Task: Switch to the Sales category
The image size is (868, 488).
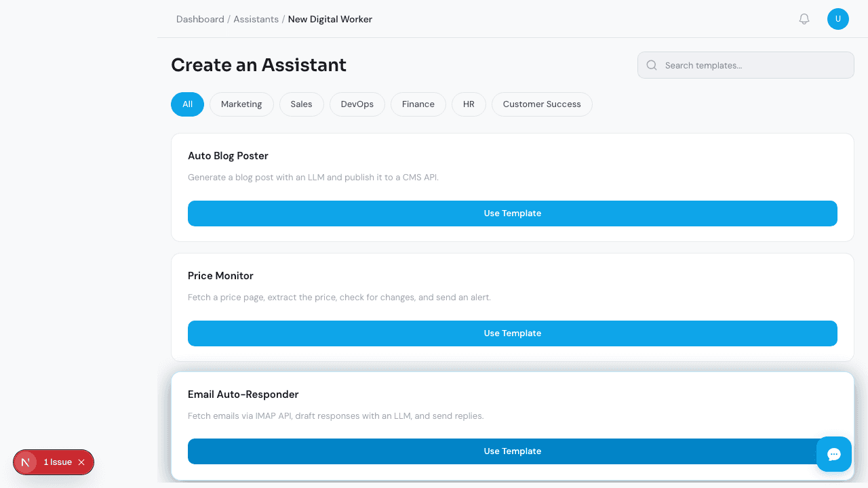Action: (x=301, y=104)
